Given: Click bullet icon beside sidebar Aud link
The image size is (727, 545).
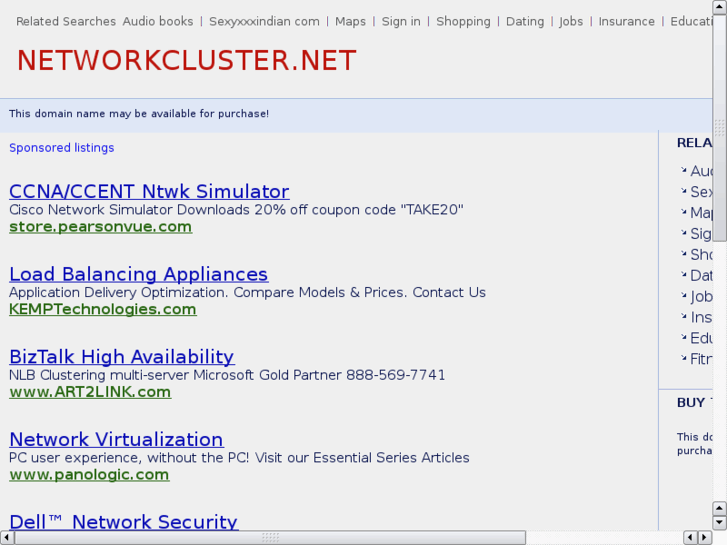Looking at the screenshot, I should click(x=683, y=170).
